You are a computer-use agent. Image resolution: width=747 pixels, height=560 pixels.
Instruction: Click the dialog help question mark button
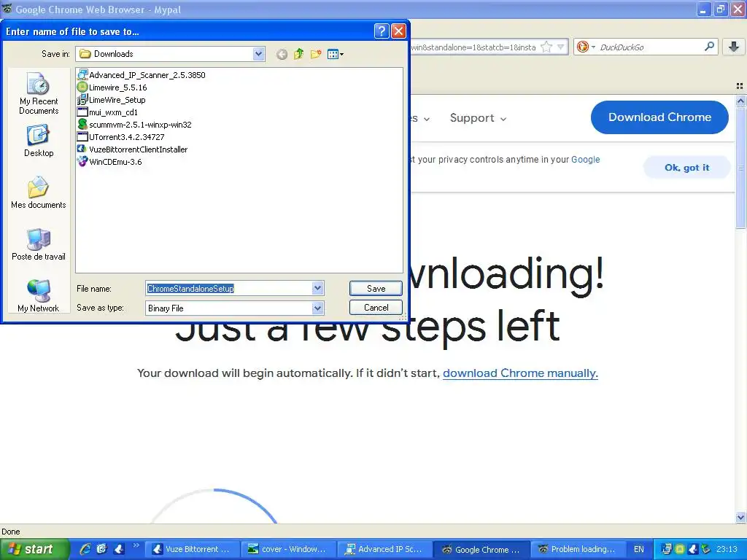pos(382,31)
